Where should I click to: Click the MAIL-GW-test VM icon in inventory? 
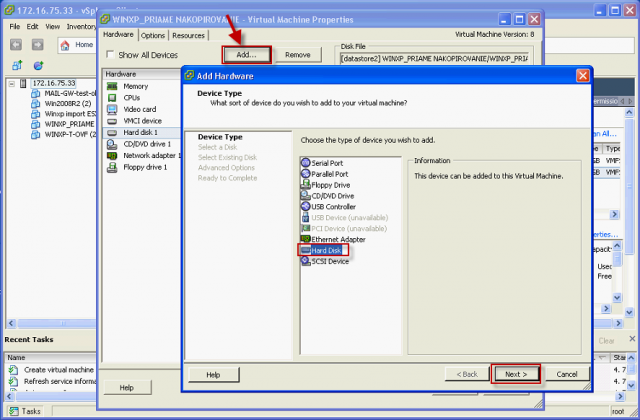pos(36,93)
